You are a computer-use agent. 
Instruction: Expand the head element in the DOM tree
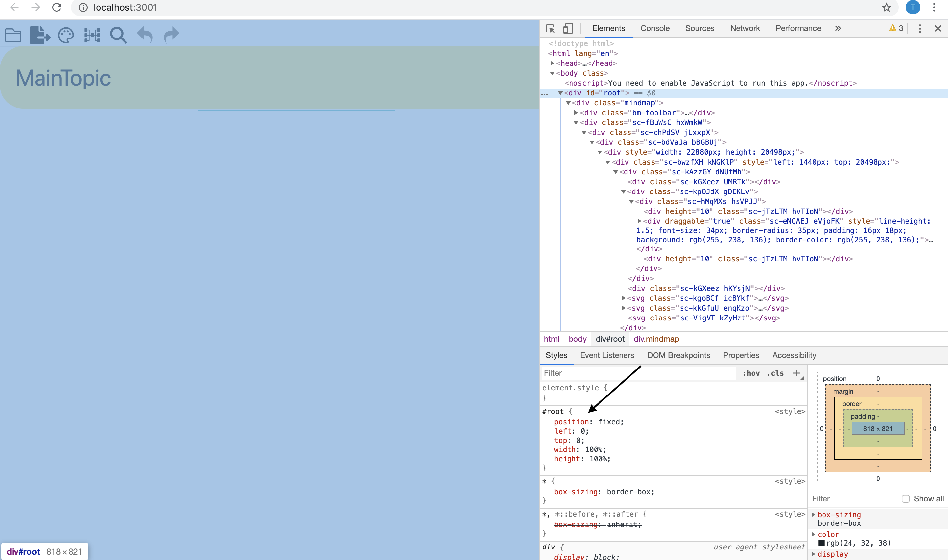click(552, 63)
